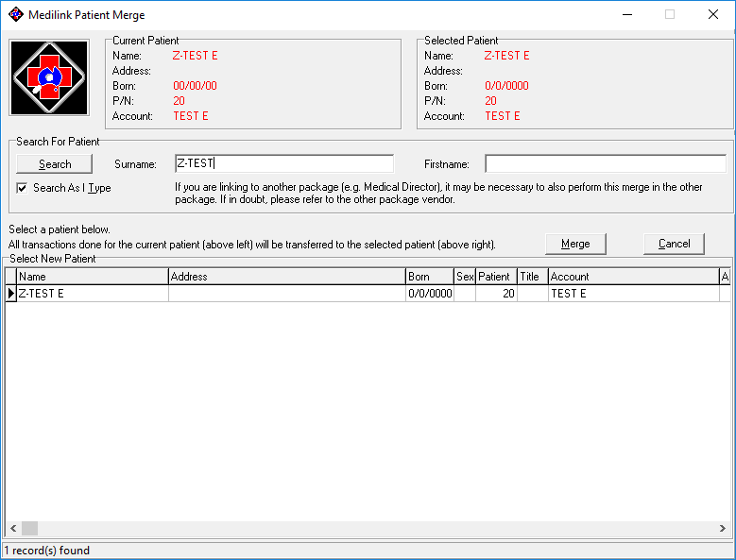Click the Current Patient account TEST E
The image size is (736, 560).
point(191,116)
